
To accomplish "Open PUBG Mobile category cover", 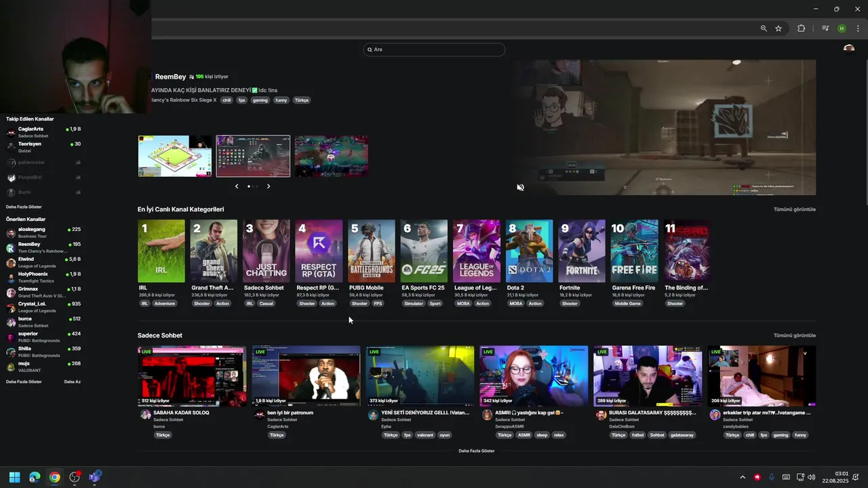I will click(x=372, y=251).
